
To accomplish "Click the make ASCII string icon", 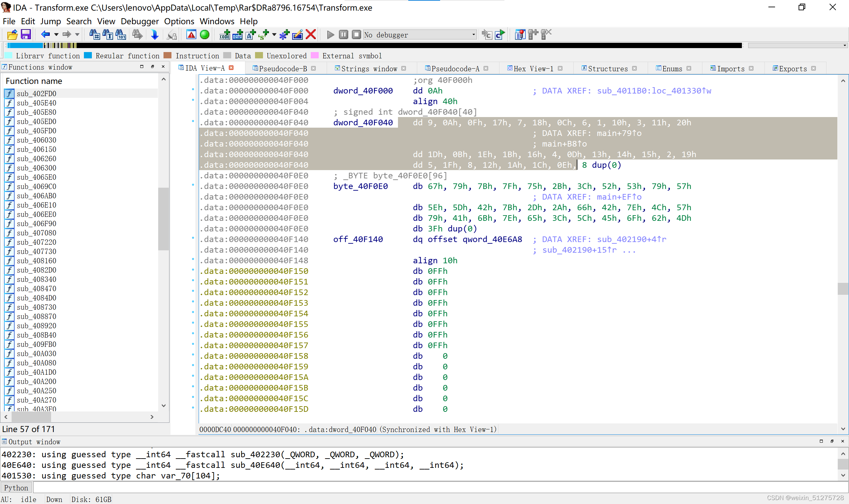I will [251, 34].
